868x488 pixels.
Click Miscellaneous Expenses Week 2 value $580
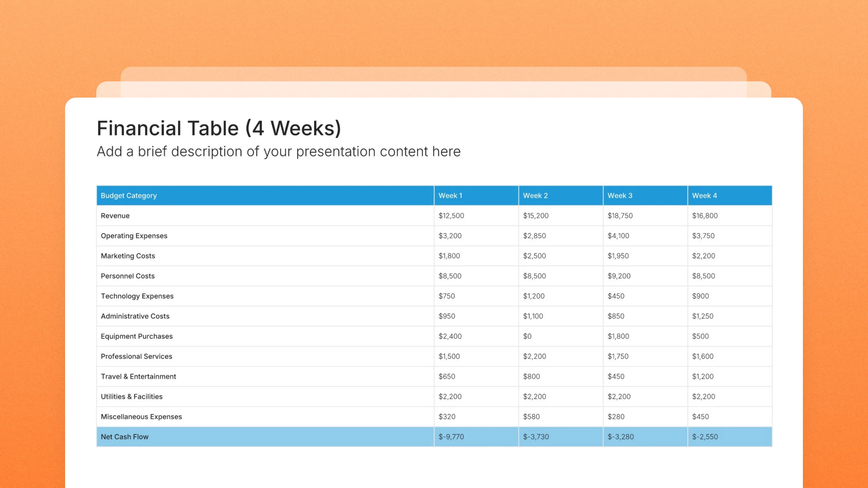(x=531, y=416)
